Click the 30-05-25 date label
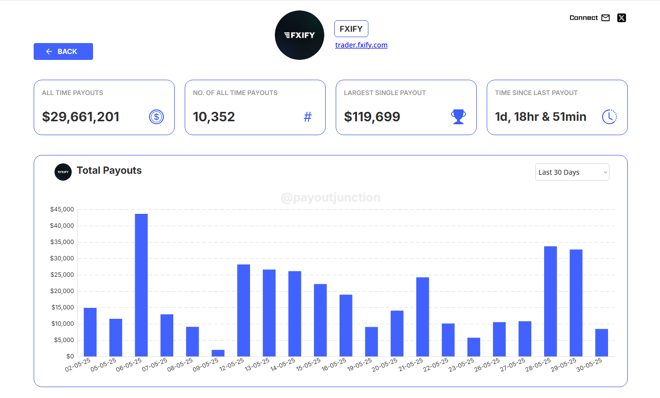The width and height of the screenshot is (660, 398). (589, 365)
